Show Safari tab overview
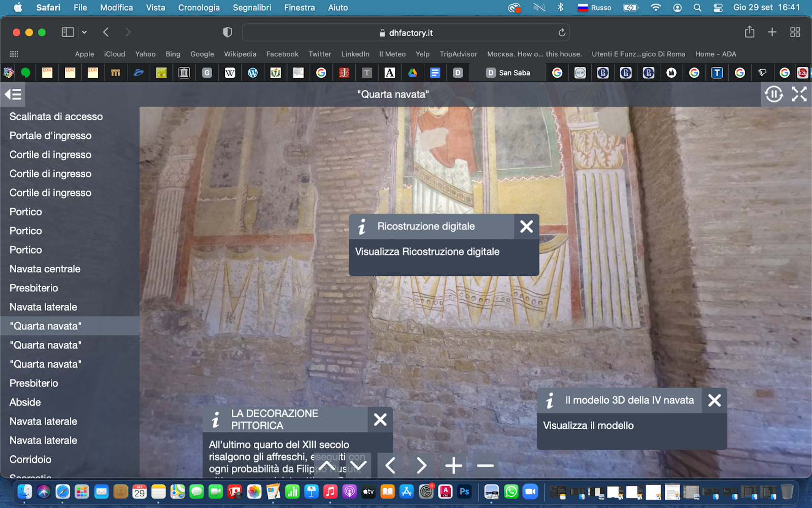812x508 pixels. tap(795, 33)
